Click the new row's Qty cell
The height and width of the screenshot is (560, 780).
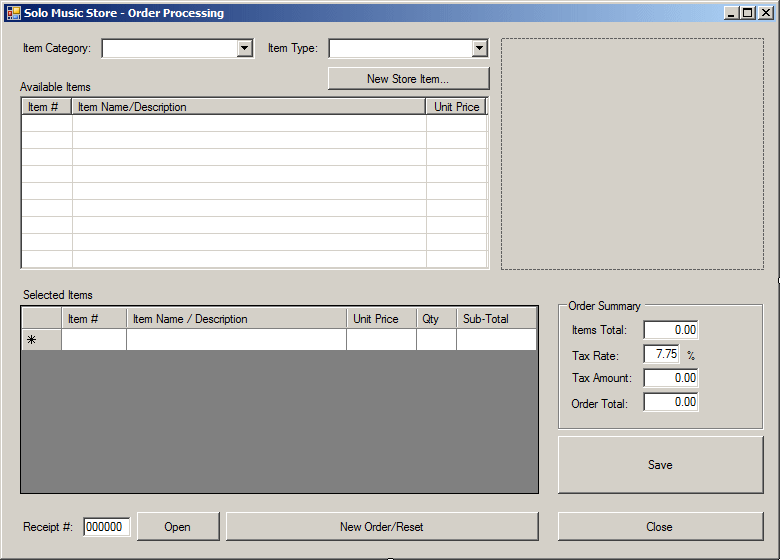[x=436, y=340]
